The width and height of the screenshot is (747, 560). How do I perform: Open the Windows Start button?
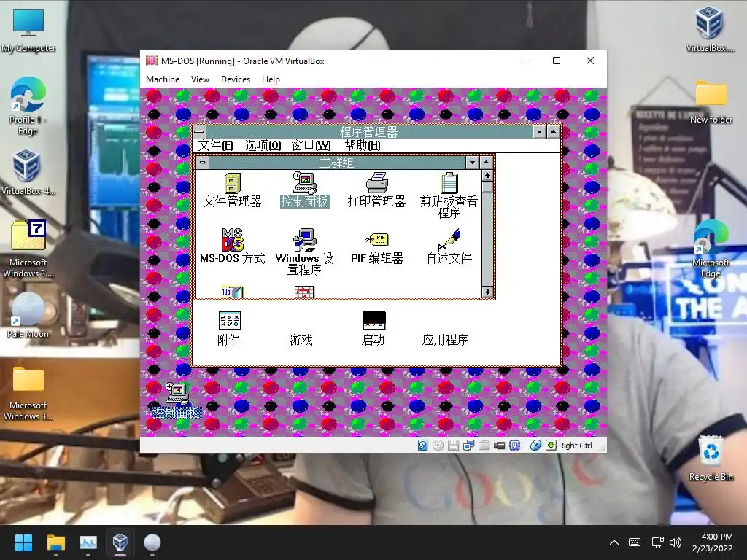point(23,542)
